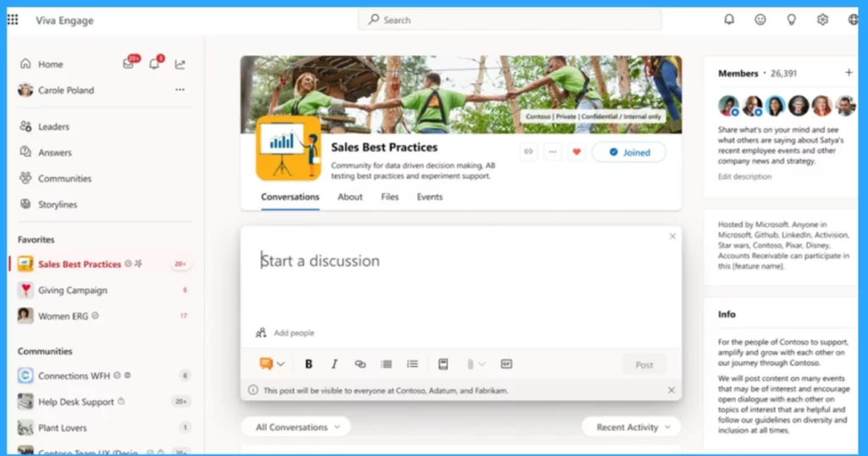
Task: Open settings gear icon
Action: [822, 20]
